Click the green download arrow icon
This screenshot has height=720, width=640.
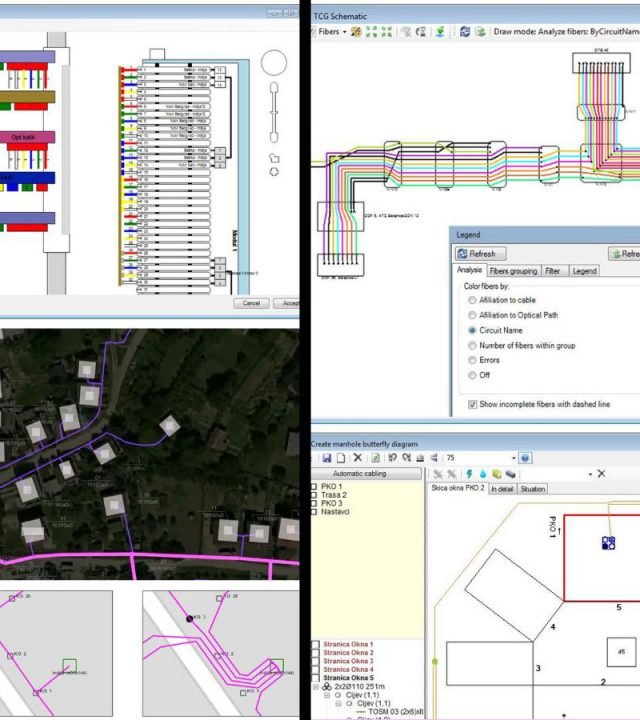pyautogui.click(x=440, y=32)
